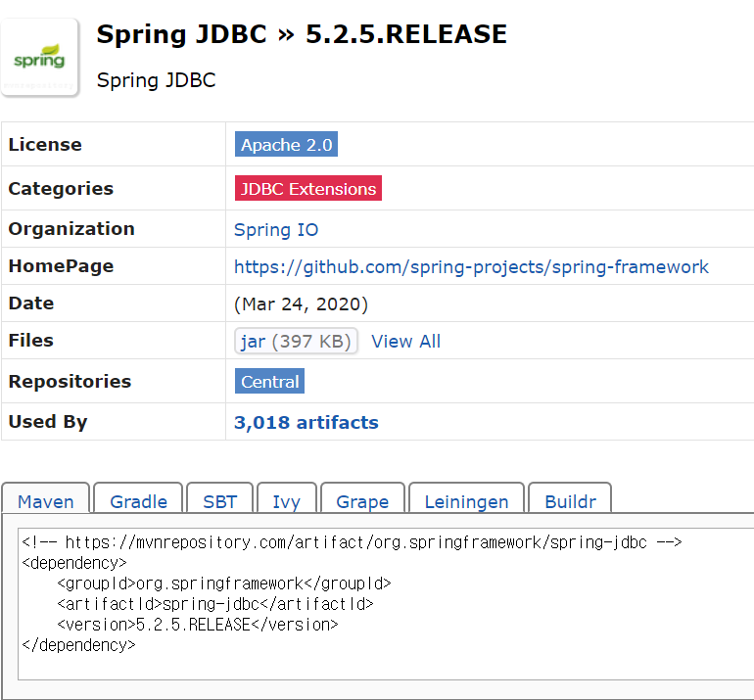The width and height of the screenshot is (754, 700).
Task: Click the Categories row label
Action: (x=61, y=188)
